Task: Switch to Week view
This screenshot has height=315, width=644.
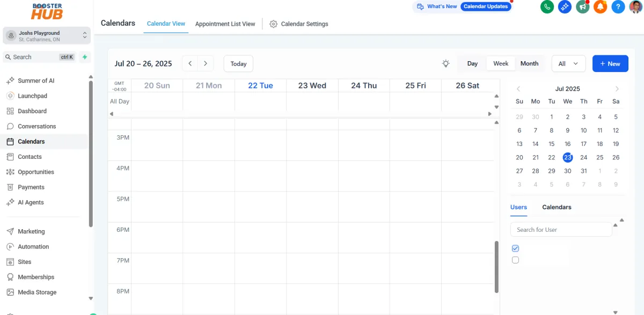Action: 501,63
